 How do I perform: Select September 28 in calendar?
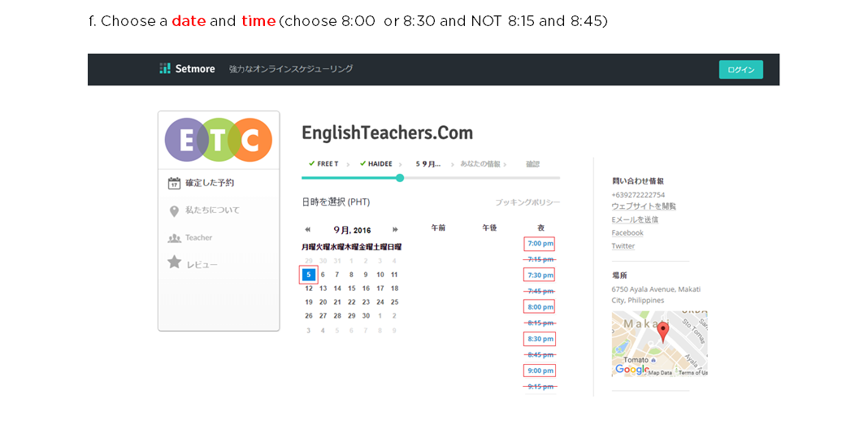tap(337, 316)
